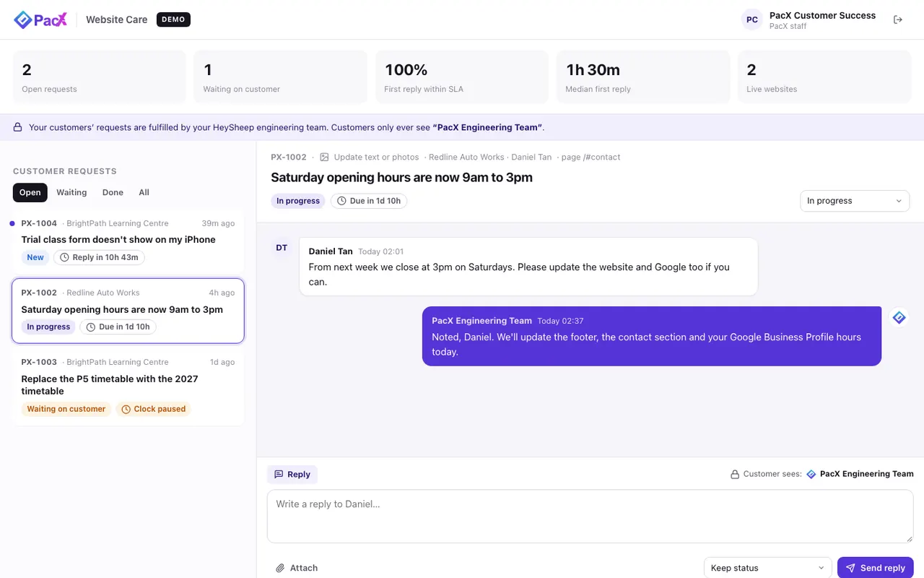Click the clock icon in the ticket header's due badge
Screen dimensions: 924x578
tap(341, 201)
